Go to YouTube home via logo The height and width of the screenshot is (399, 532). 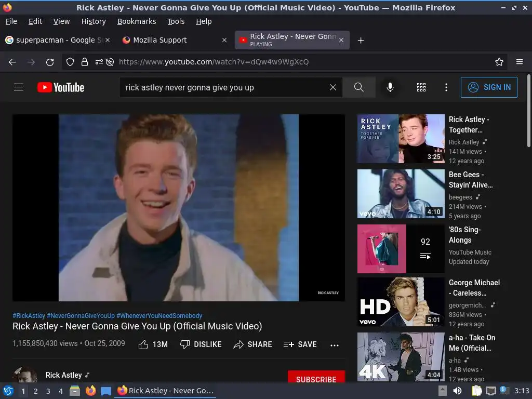pos(61,87)
